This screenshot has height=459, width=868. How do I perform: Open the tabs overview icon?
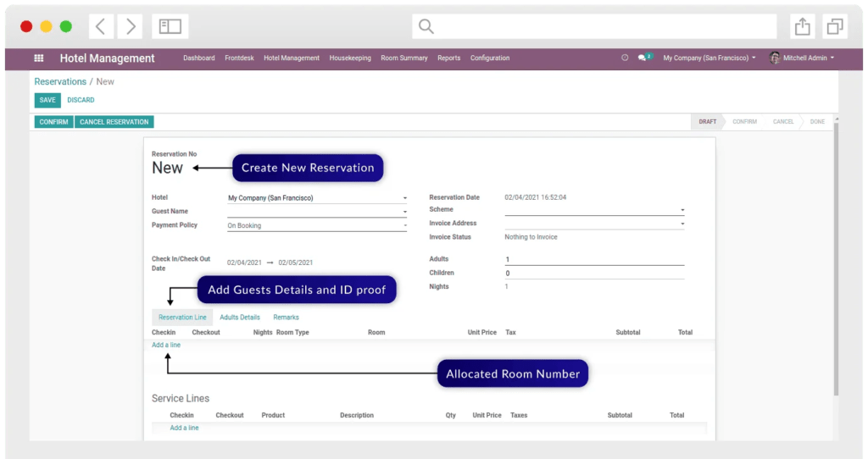(835, 26)
